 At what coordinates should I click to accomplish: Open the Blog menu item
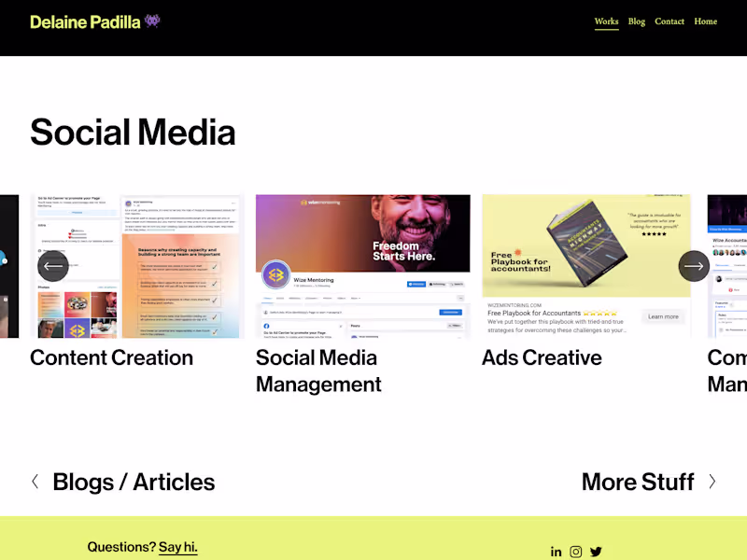pos(637,21)
